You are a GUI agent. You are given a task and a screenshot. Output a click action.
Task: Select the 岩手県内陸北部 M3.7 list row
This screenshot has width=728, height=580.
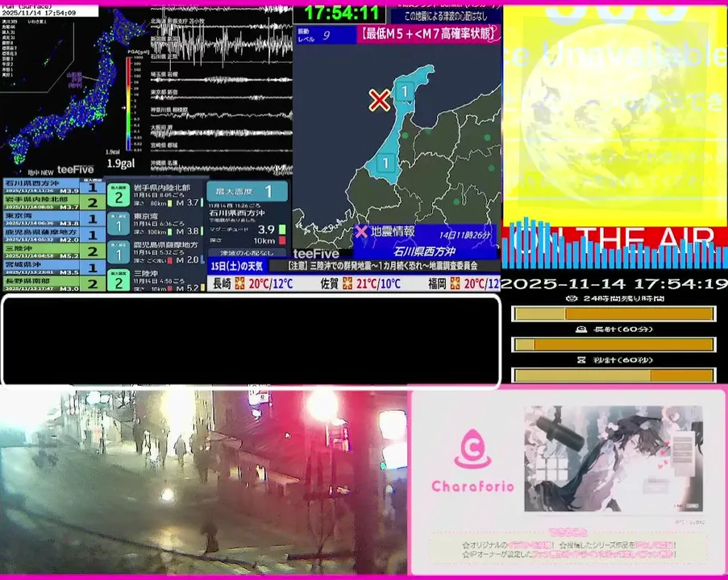(54, 202)
